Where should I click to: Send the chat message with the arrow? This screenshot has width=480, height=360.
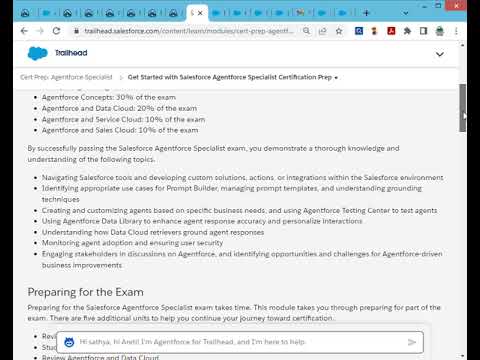pos(412,342)
